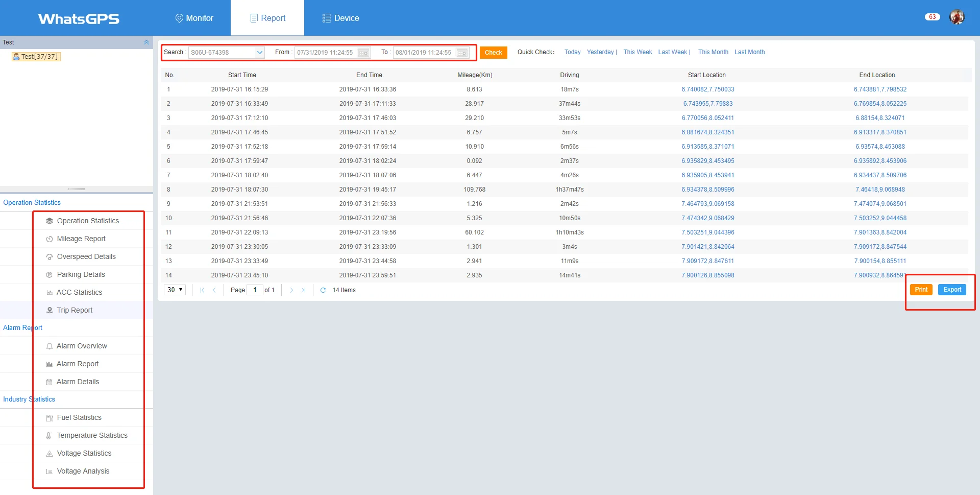The height and width of the screenshot is (495, 980).
Task: Click the refresh icon beside 14 Items
Action: coord(323,290)
